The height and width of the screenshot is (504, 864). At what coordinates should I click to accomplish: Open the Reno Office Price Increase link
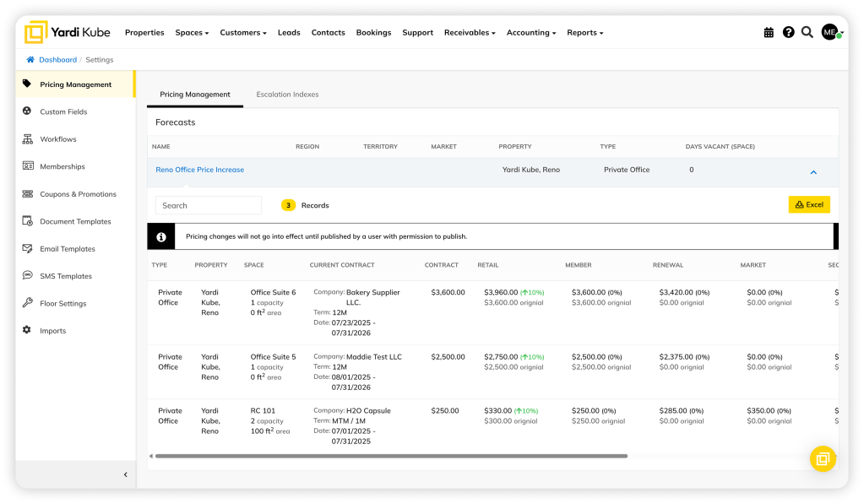point(199,170)
